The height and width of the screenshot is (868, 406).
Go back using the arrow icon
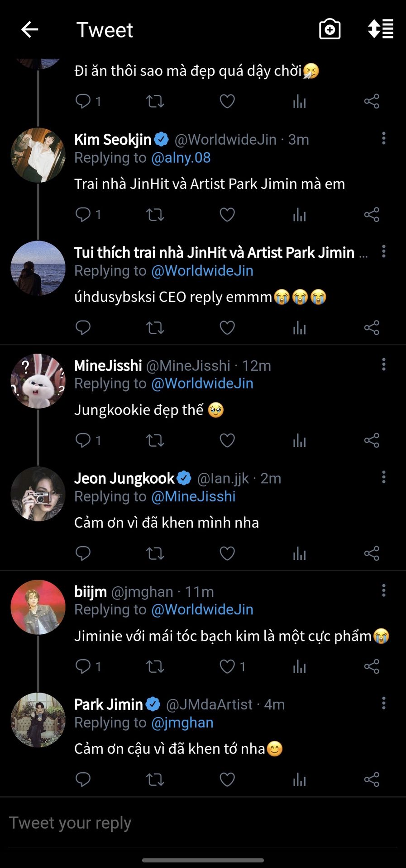point(30,30)
